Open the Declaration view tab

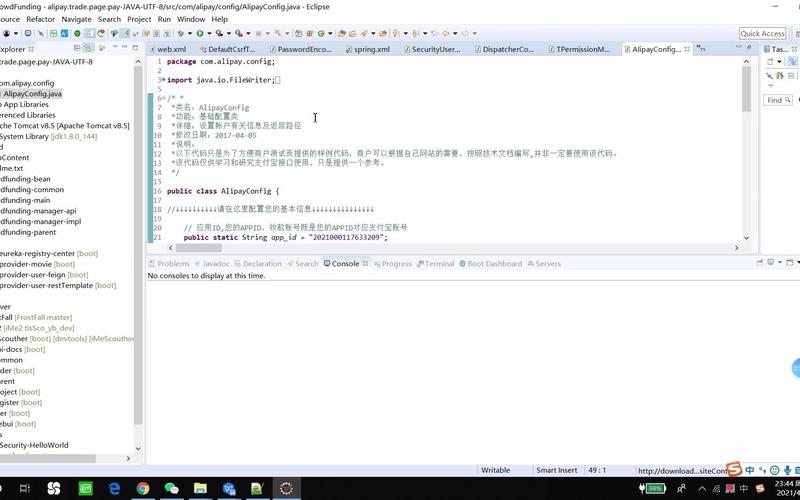tap(258, 263)
